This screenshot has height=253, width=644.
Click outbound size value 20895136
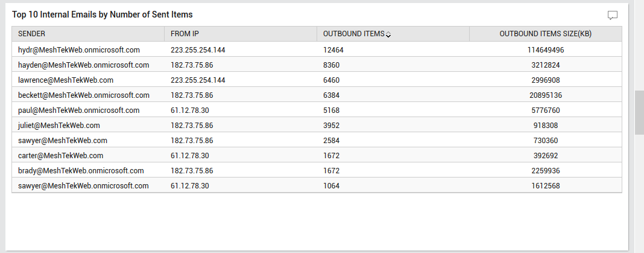546,95
